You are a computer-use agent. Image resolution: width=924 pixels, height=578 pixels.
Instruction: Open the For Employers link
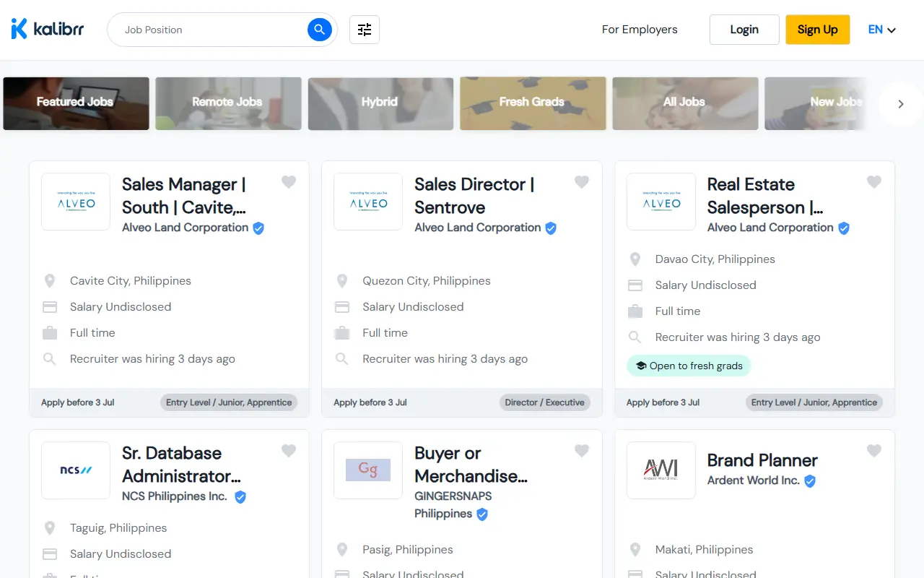[640, 30]
